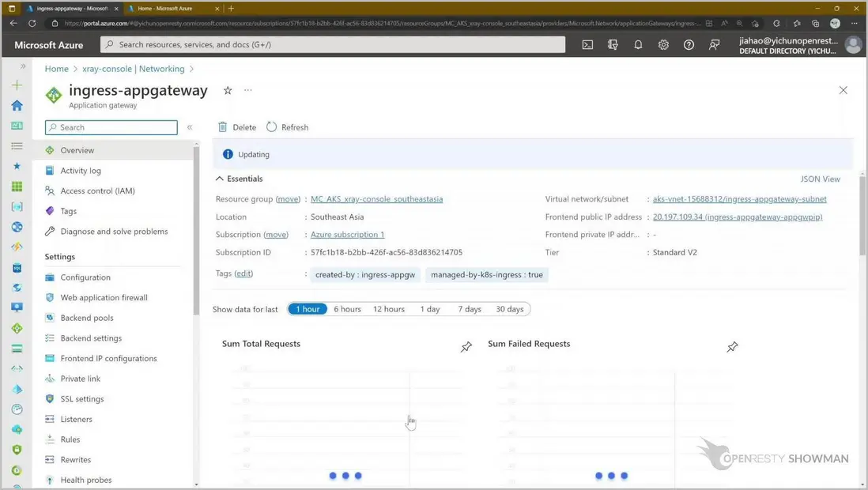The width and height of the screenshot is (868, 490).
Task: Expand the portal left rail chevron
Action: [23, 66]
